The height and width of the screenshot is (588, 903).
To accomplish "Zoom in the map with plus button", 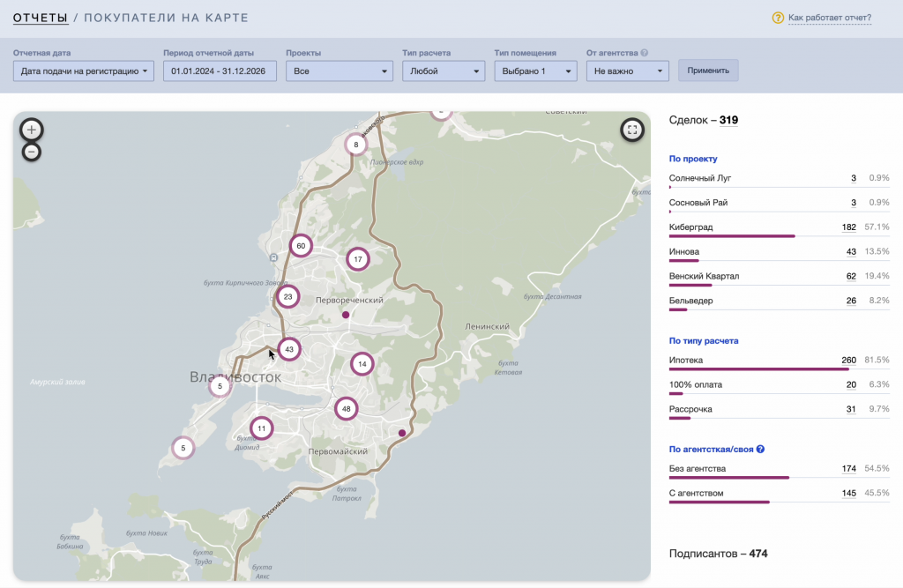I will point(32,130).
